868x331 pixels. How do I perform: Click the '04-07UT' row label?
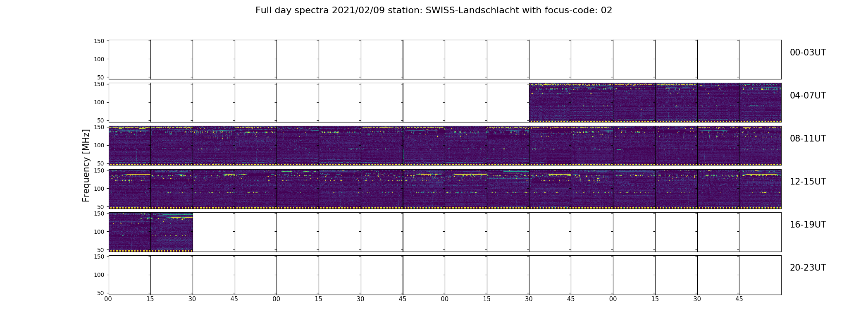point(808,96)
